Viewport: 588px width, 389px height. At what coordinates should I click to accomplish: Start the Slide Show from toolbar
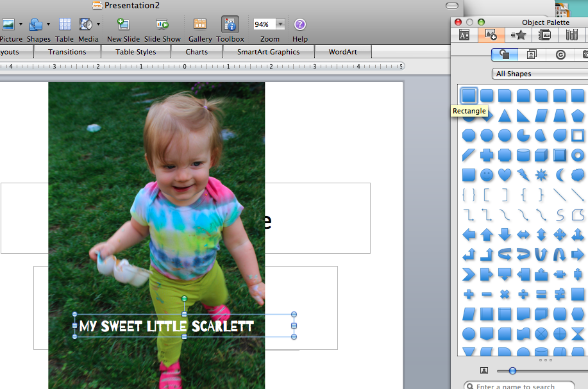click(x=162, y=25)
